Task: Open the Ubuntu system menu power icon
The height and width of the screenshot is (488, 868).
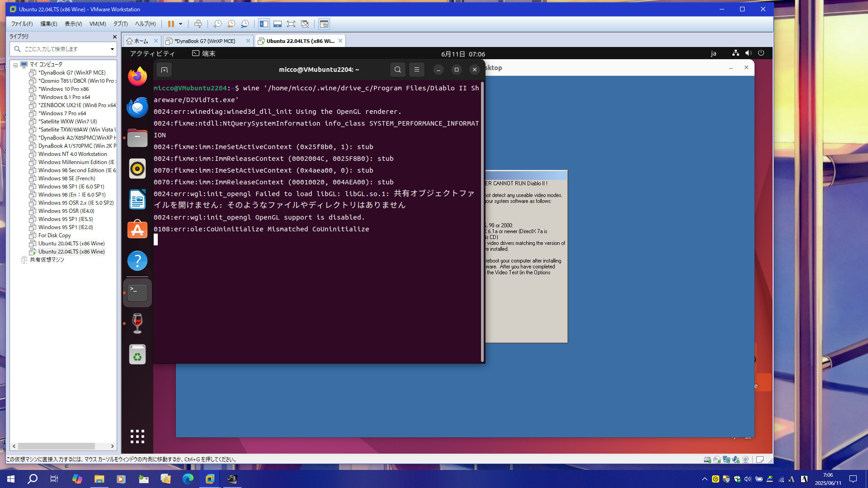Action: tap(761, 53)
